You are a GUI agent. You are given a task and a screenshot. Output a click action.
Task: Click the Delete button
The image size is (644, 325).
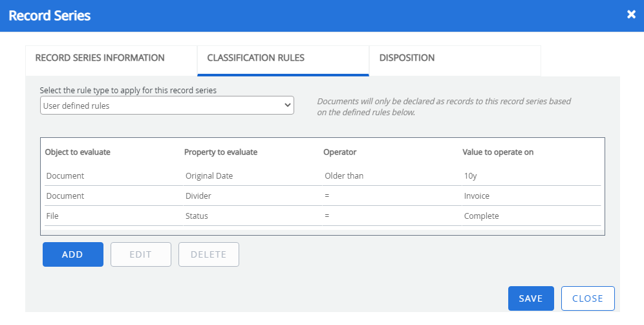tap(208, 254)
